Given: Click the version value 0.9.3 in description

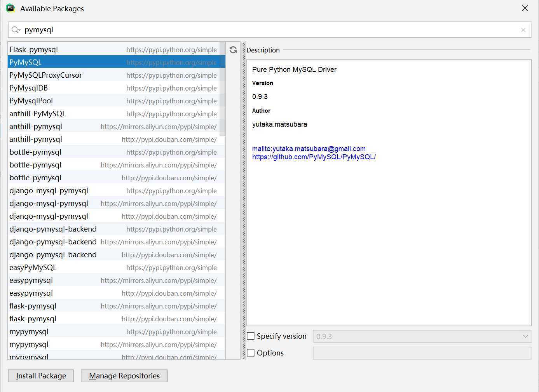Looking at the screenshot, I should [x=260, y=97].
